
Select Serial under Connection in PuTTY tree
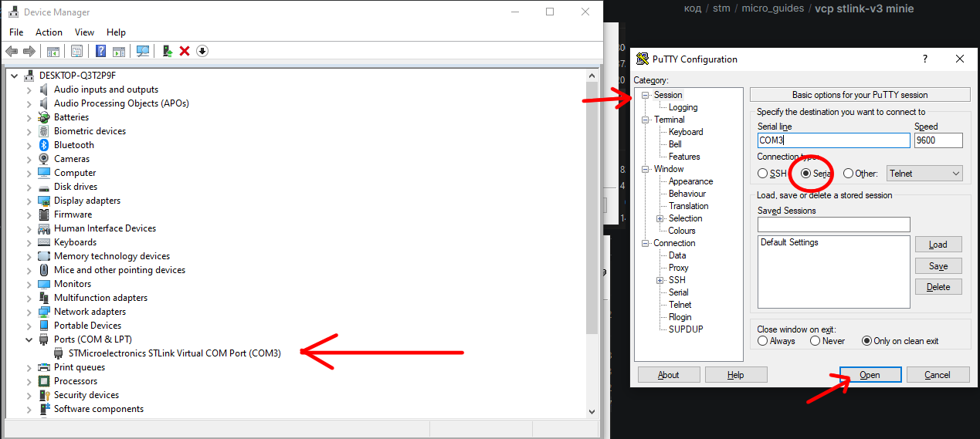pos(679,292)
